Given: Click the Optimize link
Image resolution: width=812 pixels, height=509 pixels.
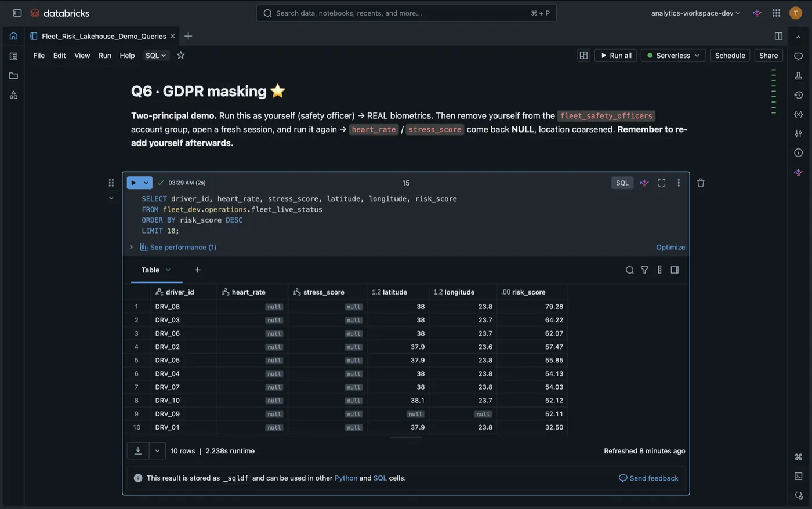Looking at the screenshot, I should coord(670,247).
